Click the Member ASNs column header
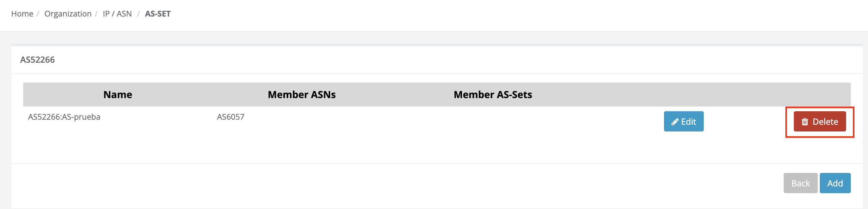Screen dimensions: 868x209 pos(301,95)
